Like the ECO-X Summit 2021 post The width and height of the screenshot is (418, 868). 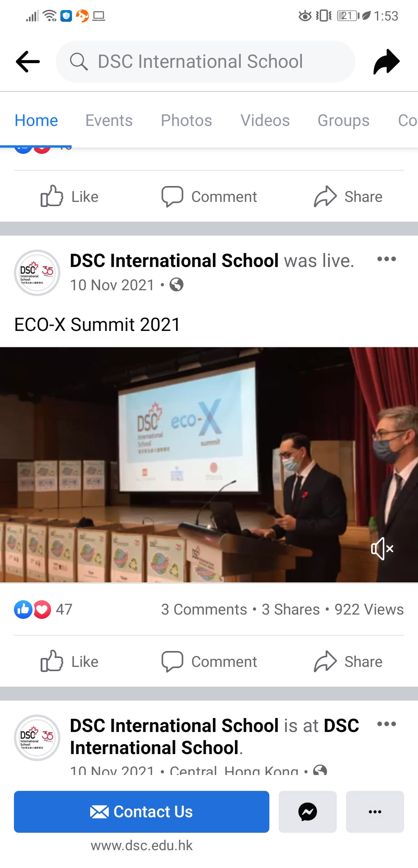(x=69, y=661)
